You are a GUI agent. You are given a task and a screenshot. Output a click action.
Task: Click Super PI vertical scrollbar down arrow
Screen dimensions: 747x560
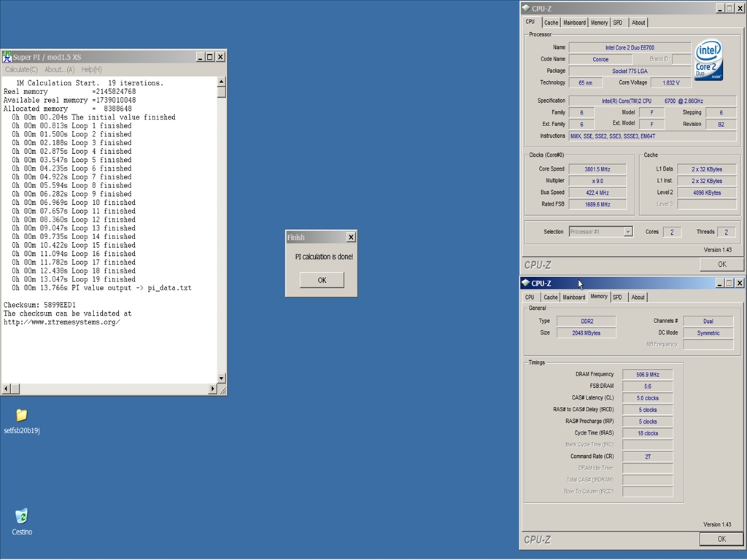(x=222, y=378)
